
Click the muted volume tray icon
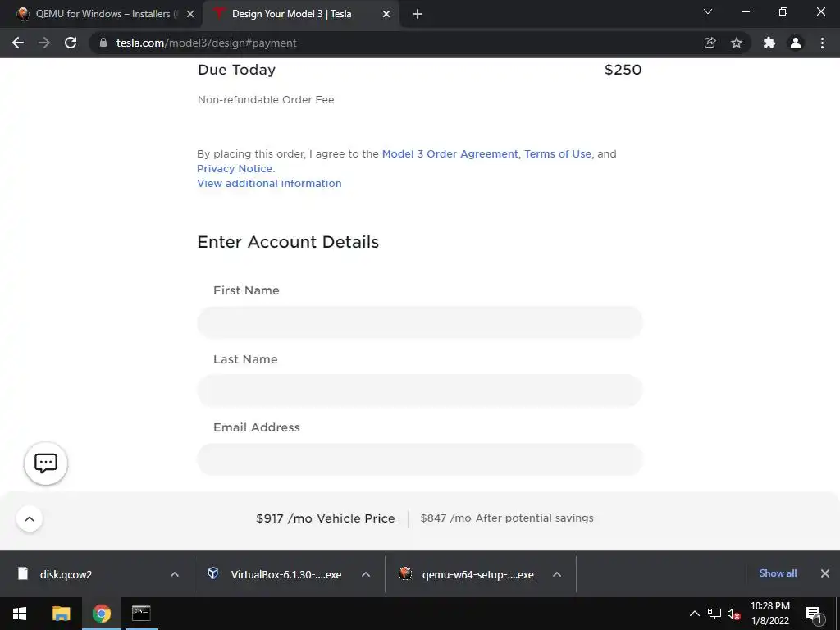[733, 614]
